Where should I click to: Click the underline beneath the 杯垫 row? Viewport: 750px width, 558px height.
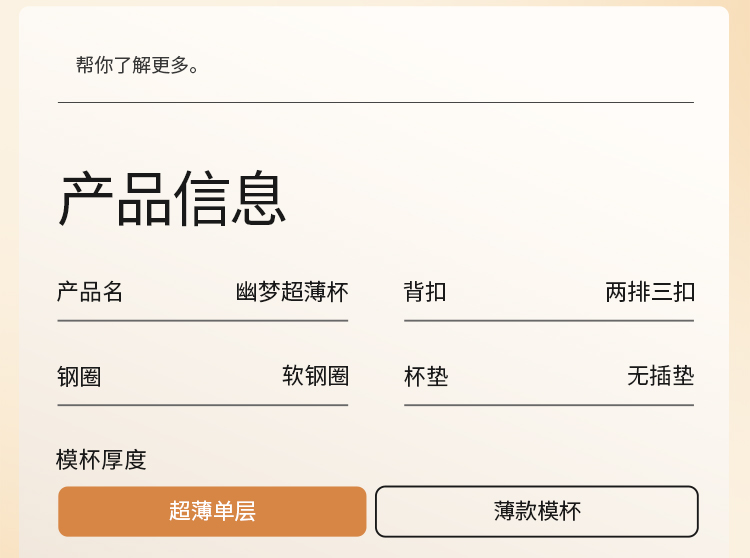548,405
